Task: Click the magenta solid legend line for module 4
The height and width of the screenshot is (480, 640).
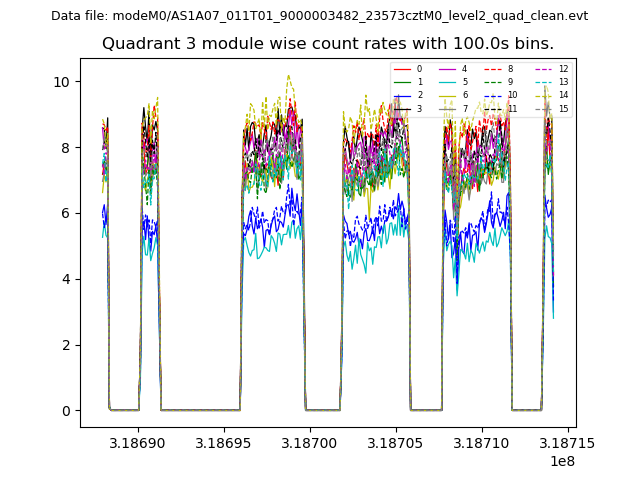Action: pyautogui.click(x=448, y=69)
